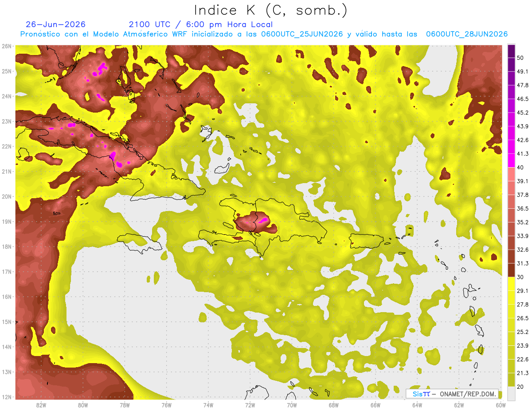Click the 72W longitude label

coord(250,405)
